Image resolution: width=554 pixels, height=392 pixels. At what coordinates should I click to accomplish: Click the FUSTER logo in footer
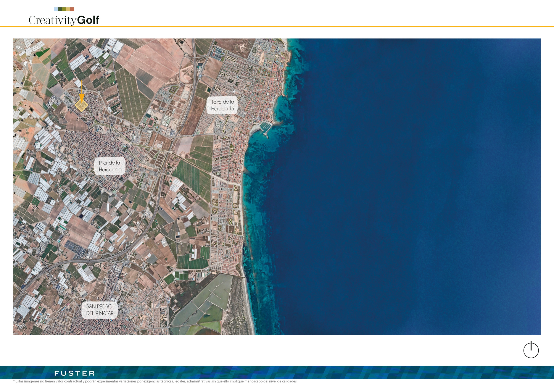[75, 373]
